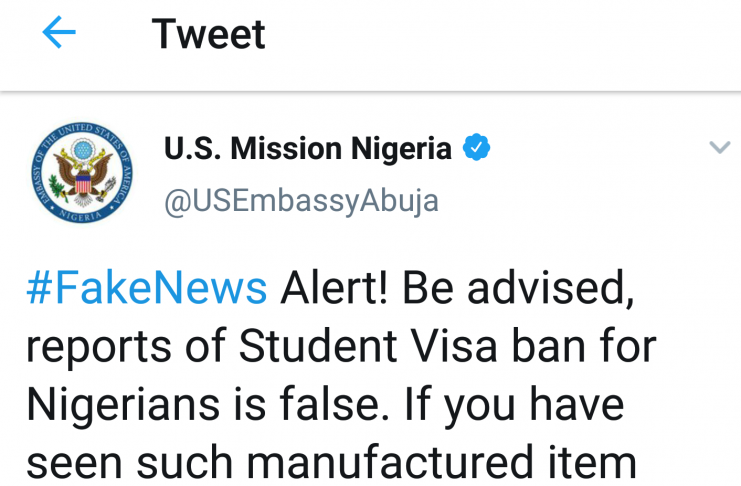Click the word "Alert!" in the tweet

coord(338,289)
